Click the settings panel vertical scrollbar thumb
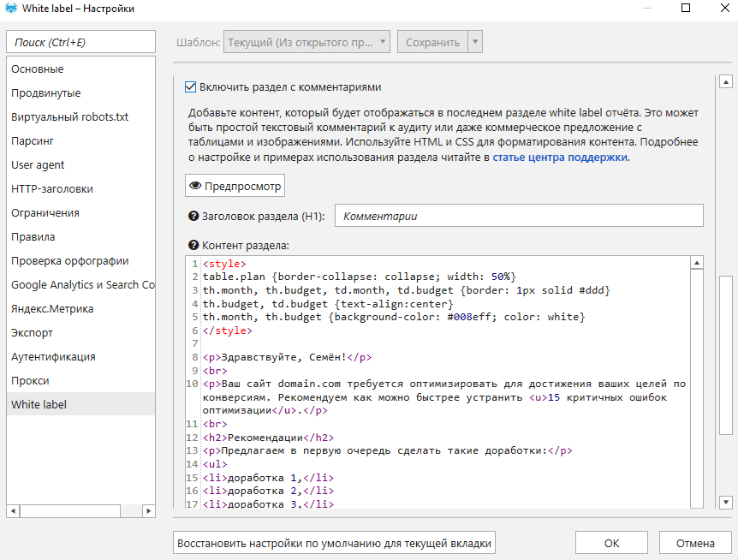This screenshot has height=560, width=738. [726, 355]
